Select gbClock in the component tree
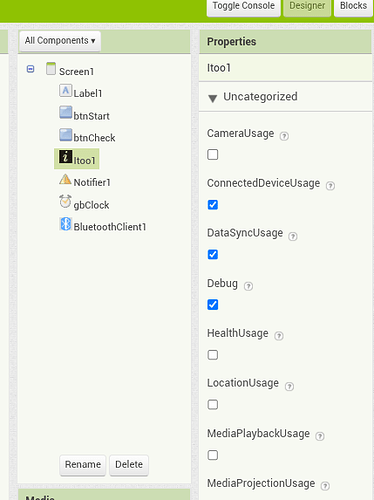 click(91, 205)
